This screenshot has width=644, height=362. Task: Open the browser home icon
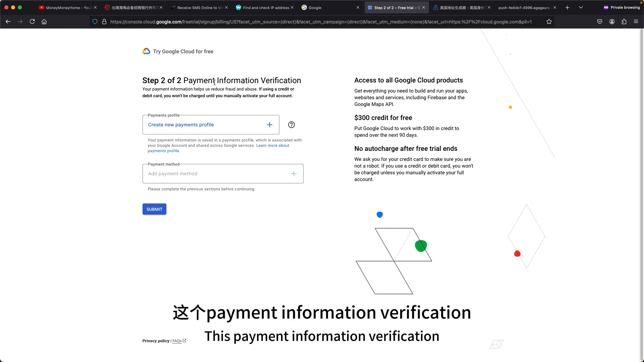(x=44, y=22)
